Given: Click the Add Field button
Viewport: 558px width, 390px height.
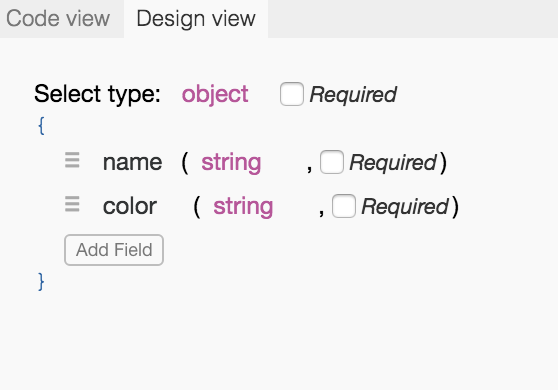Looking at the screenshot, I should (114, 250).
